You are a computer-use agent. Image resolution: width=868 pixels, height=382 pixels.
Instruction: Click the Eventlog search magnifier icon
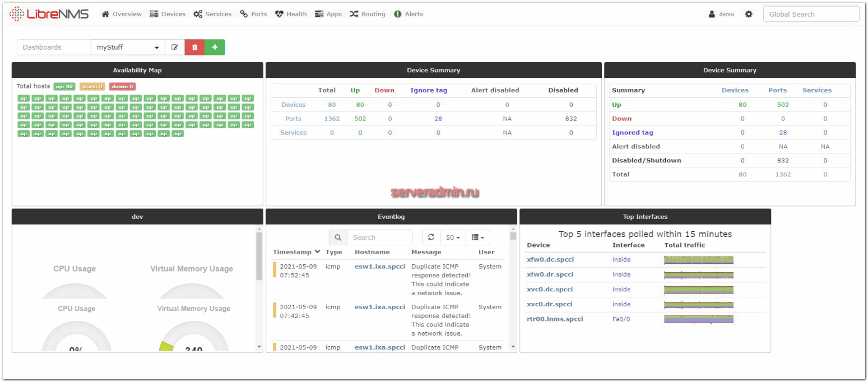point(338,237)
